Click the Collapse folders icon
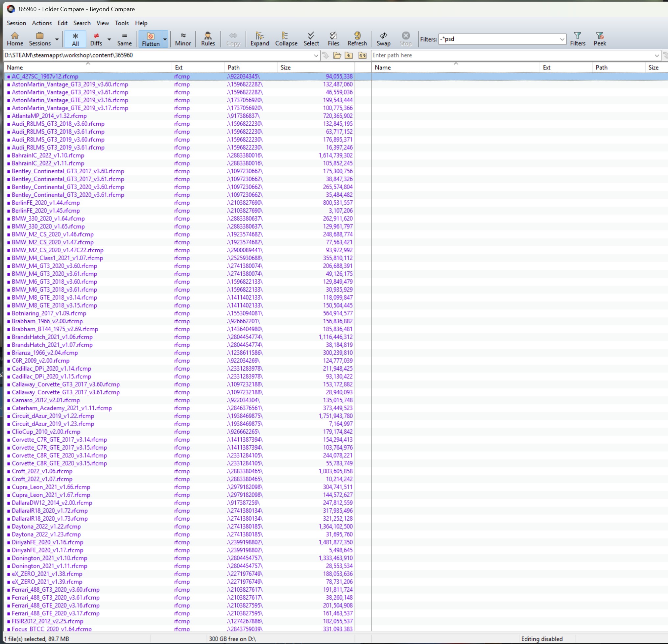The image size is (668, 644). [286, 39]
